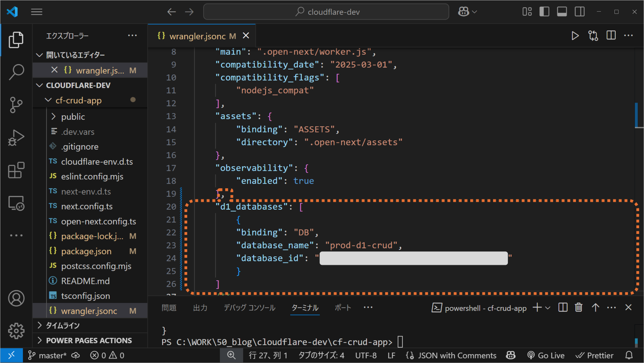
Task: Open the Remote Explorer view
Action: pos(16,203)
